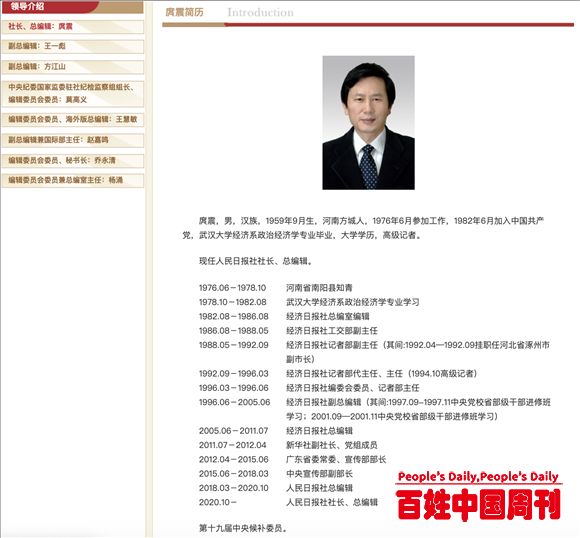
Task: Open the 副总编辑：王一彪 sidebar entry
Action: 72,46
